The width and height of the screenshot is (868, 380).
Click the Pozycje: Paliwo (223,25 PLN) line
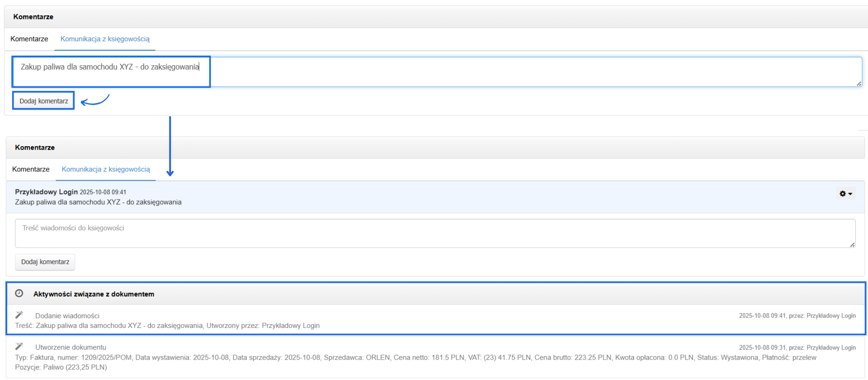click(61, 367)
